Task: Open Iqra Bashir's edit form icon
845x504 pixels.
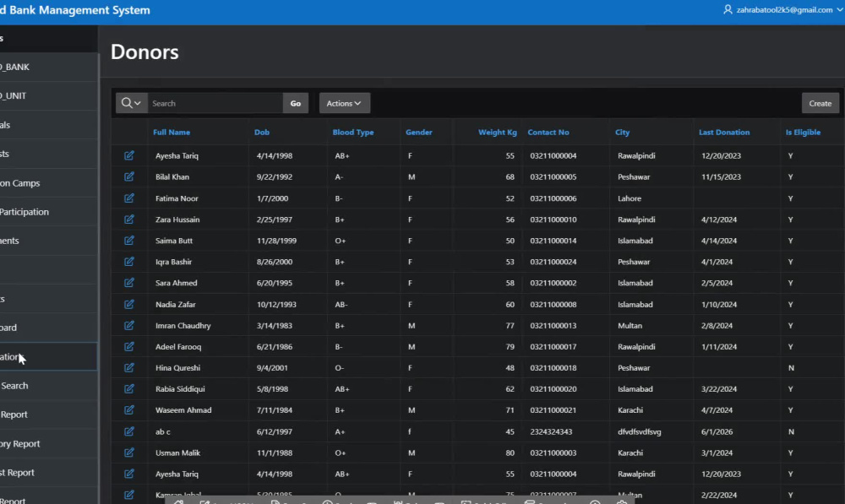Action: 128,262
